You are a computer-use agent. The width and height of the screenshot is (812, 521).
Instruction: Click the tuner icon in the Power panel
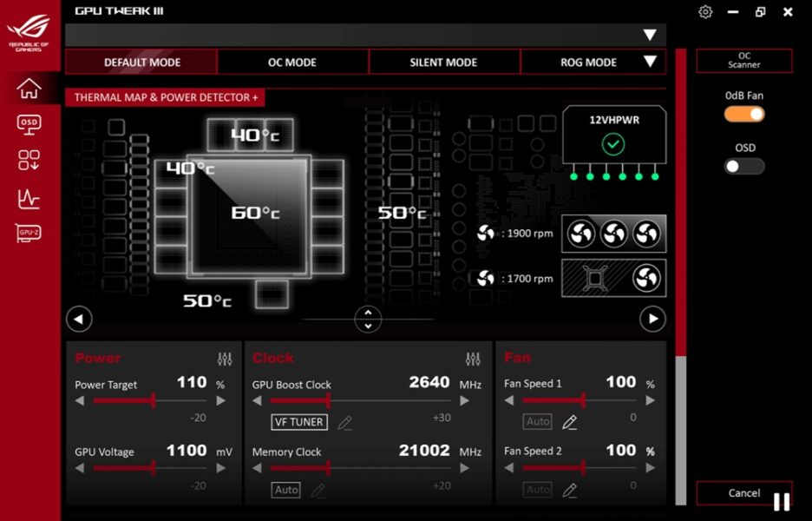[225, 358]
